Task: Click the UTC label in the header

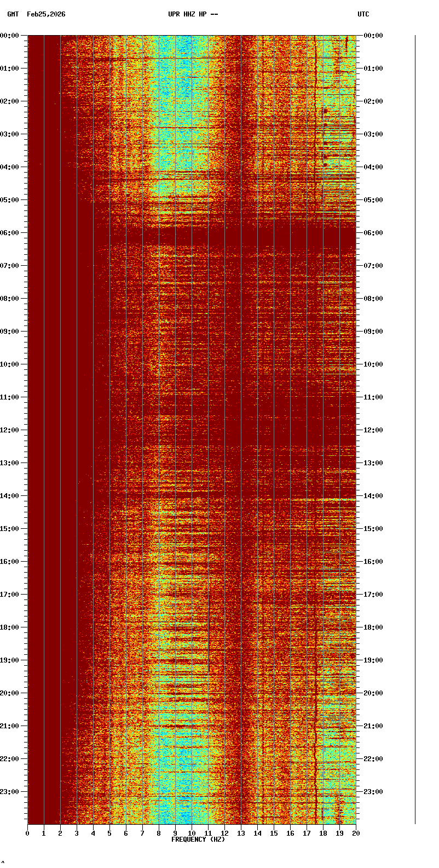Action: tap(363, 14)
